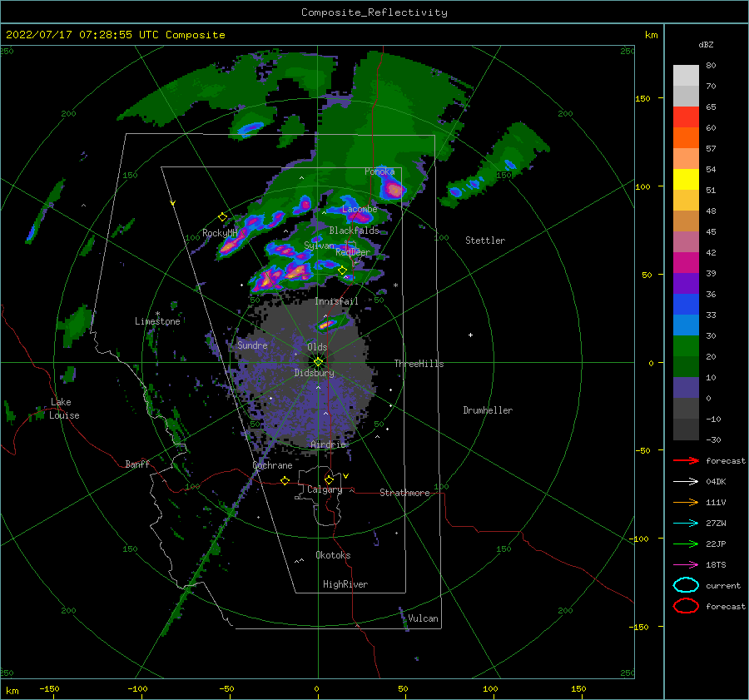
Task: Click the magenta 18TS arrow icon
Action: (686, 565)
